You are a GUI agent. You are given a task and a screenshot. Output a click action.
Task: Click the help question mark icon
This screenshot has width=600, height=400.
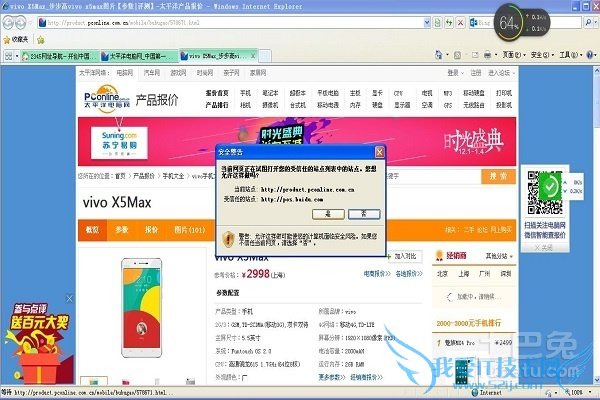(x=590, y=56)
